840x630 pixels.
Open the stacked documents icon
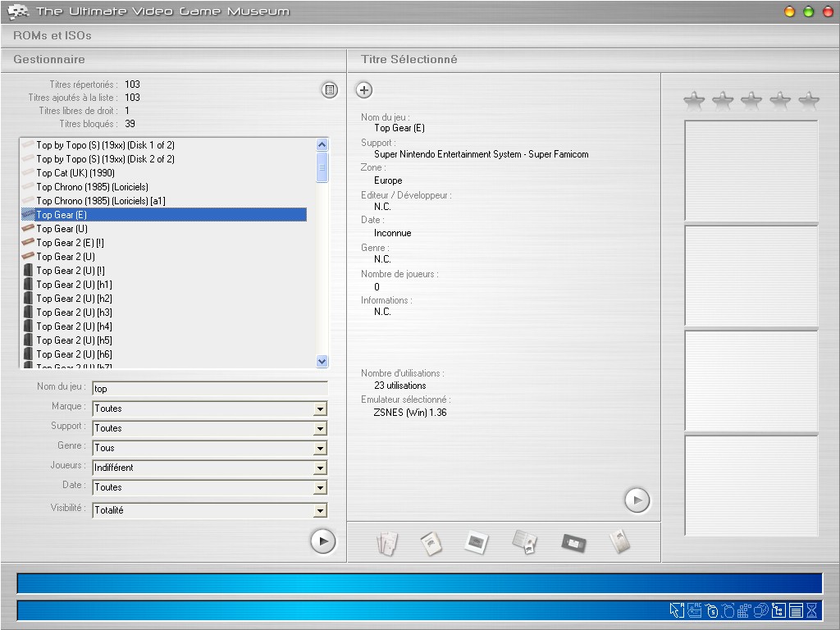[x=387, y=543]
